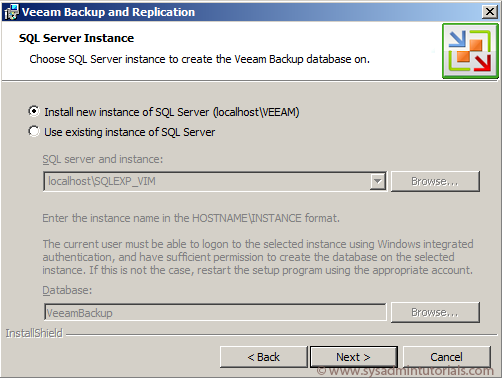Image resolution: width=502 pixels, height=378 pixels.
Task: Close the Veeam Backup and Replication dialog
Action: click(x=490, y=12)
